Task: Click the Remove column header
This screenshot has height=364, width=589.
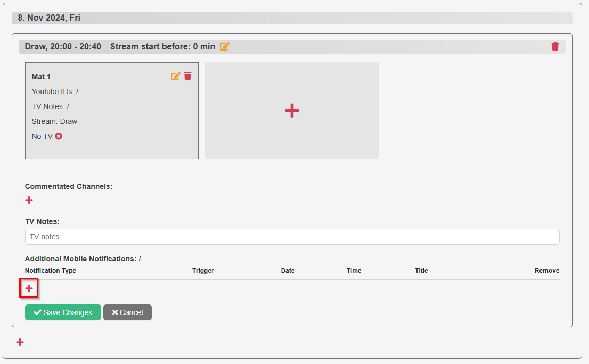Action: (x=546, y=271)
